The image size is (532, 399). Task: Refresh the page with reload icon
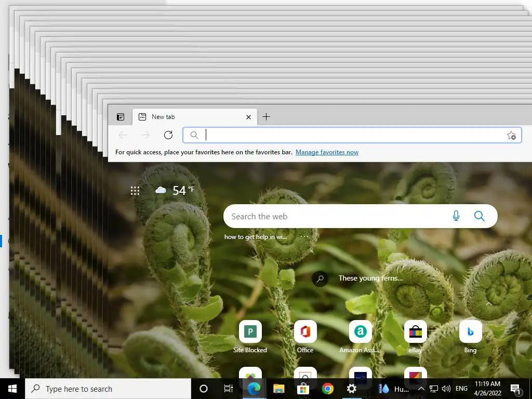coord(168,135)
